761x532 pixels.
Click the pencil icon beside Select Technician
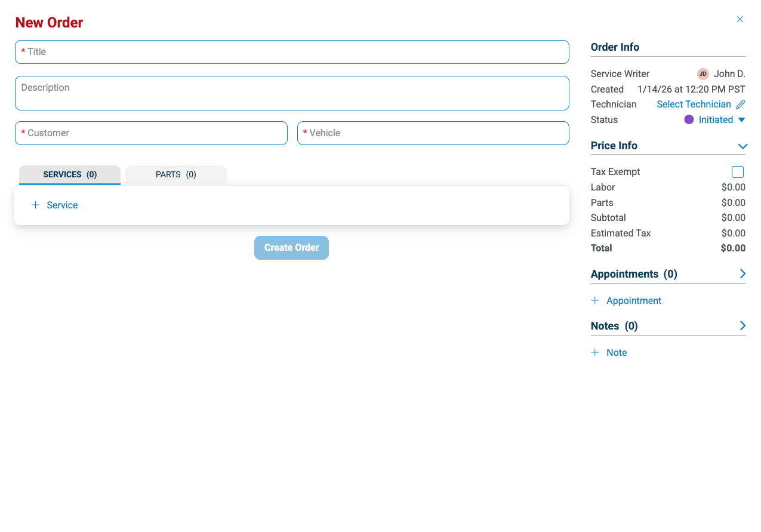[x=741, y=104]
